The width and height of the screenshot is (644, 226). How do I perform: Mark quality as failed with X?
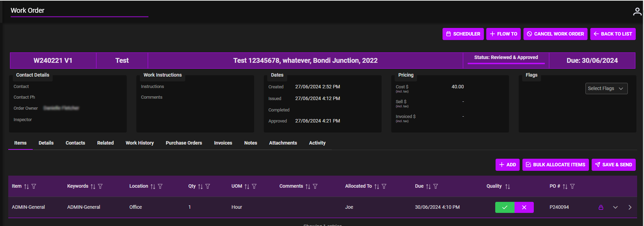(x=524, y=207)
